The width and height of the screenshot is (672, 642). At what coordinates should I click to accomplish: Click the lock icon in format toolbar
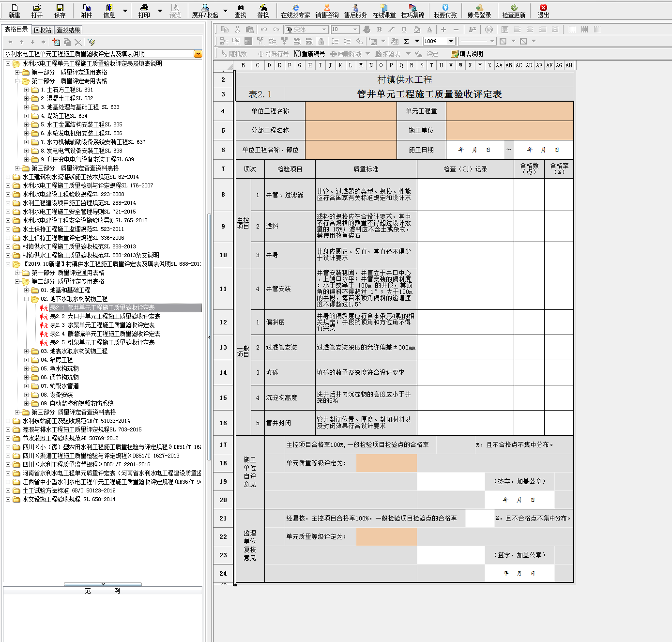[321, 41]
